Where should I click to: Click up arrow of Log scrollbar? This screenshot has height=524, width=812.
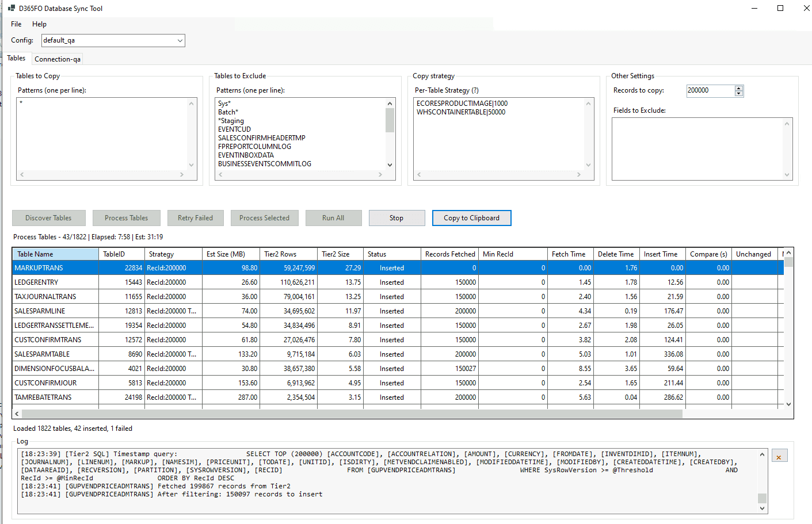pos(762,454)
